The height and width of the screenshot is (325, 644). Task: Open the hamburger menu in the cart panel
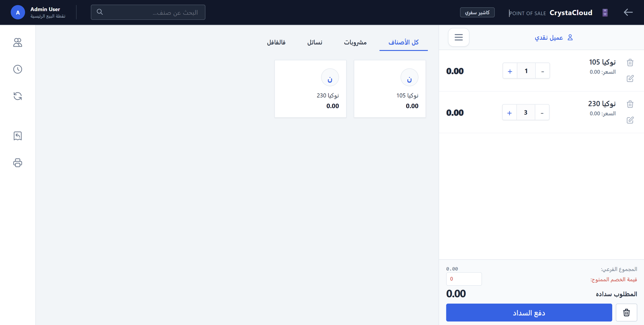(x=458, y=37)
